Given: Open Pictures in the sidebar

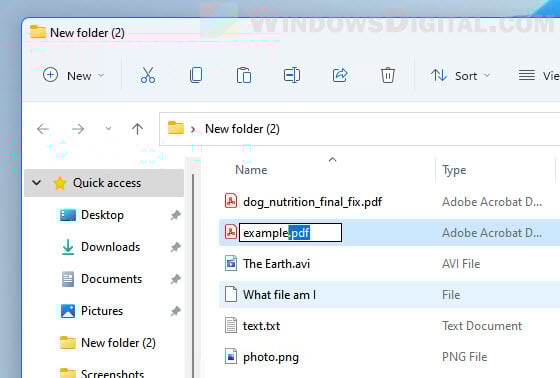Looking at the screenshot, I should (102, 311).
